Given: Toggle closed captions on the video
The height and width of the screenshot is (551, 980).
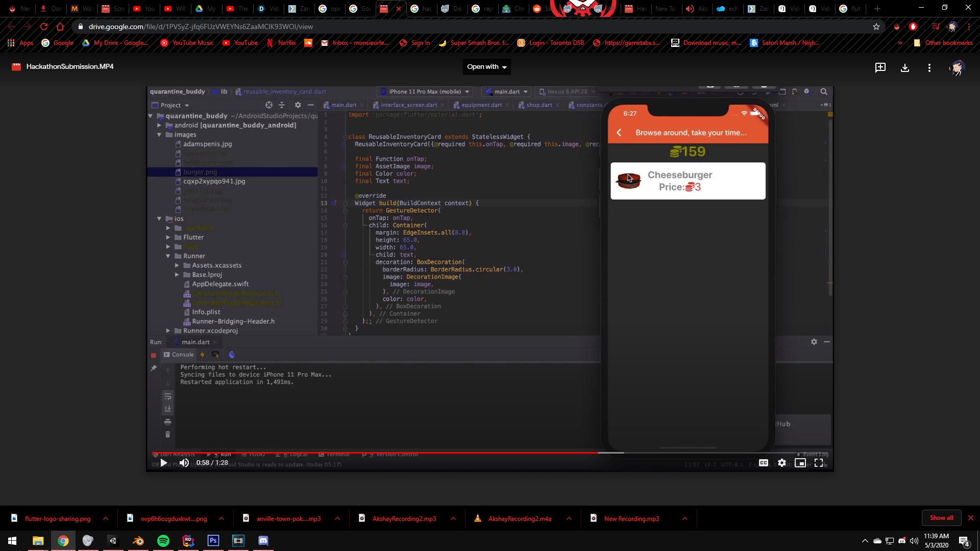Looking at the screenshot, I should (x=764, y=463).
